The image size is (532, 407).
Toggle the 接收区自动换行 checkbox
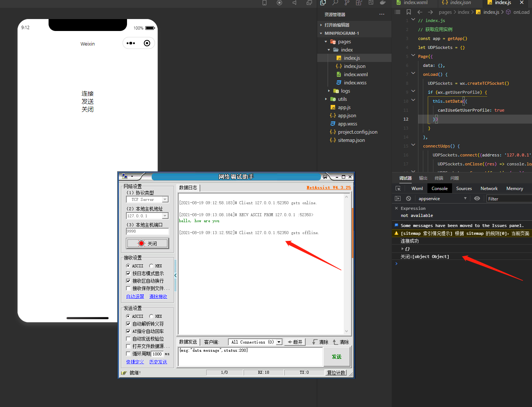click(128, 281)
